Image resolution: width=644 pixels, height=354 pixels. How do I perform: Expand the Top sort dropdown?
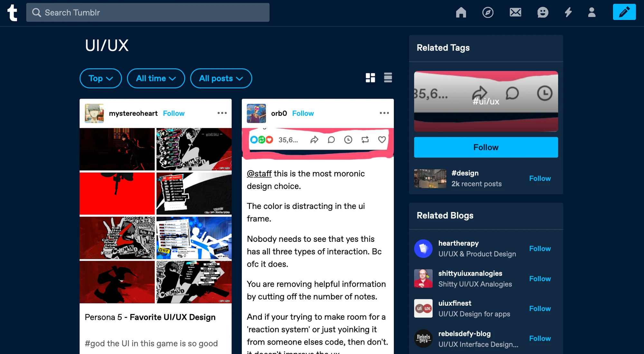click(x=100, y=78)
